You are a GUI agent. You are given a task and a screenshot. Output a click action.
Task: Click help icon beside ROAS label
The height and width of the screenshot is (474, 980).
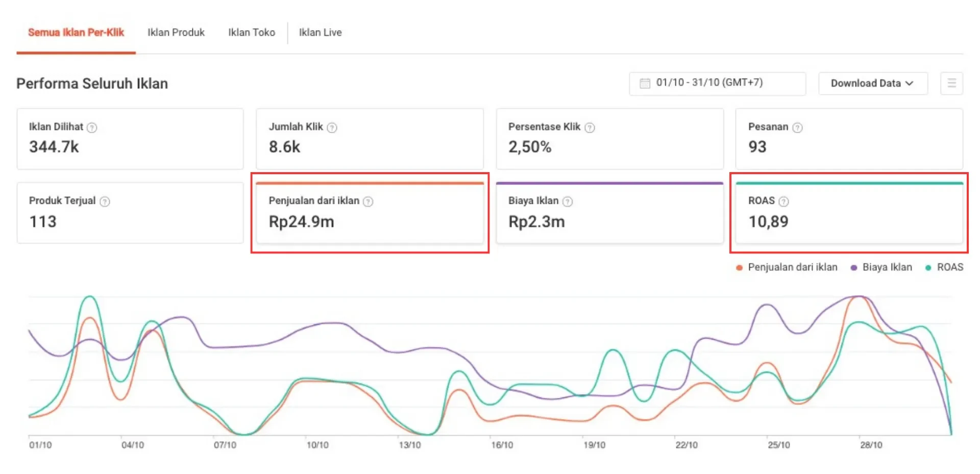783,202
